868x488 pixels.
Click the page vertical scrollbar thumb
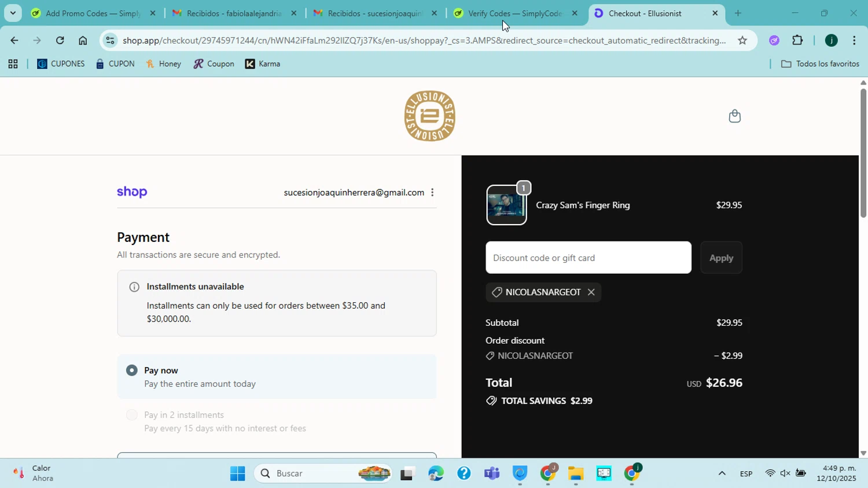(x=863, y=153)
